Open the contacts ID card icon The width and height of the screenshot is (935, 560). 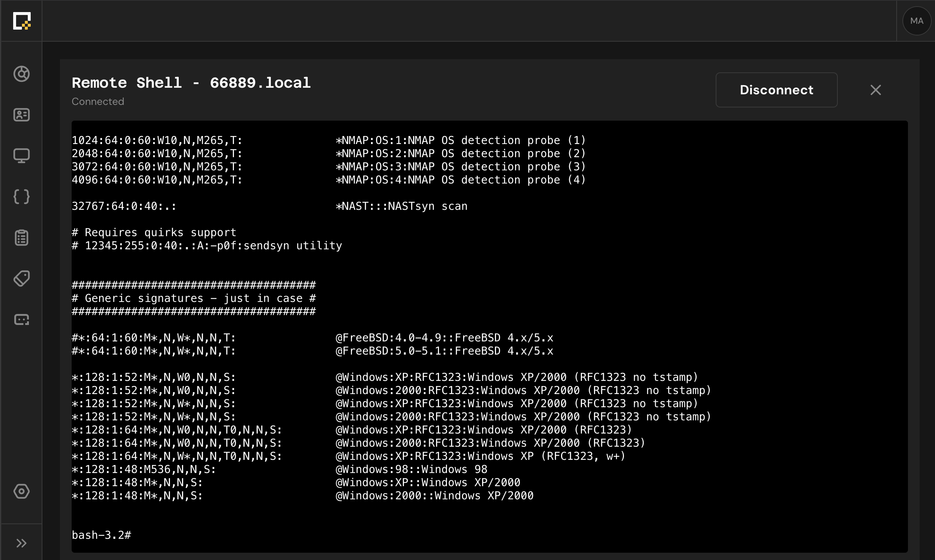22,115
